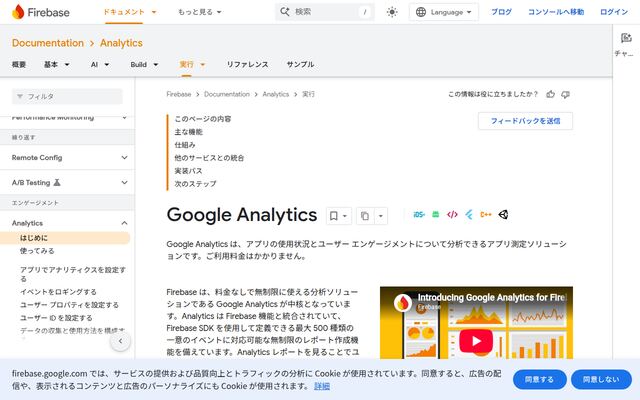Select the Web code platform icon
This screenshot has height=400, width=640.
point(452,215)
